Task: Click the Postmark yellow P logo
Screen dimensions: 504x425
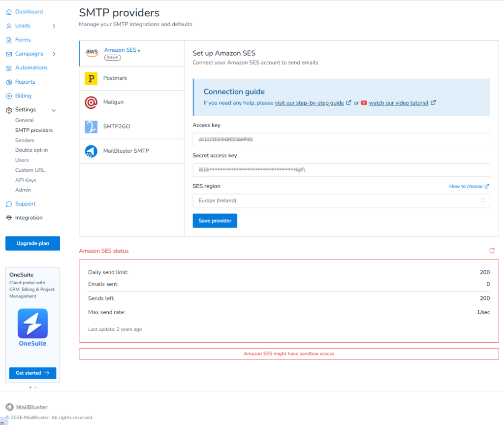Action: [91, 78]
